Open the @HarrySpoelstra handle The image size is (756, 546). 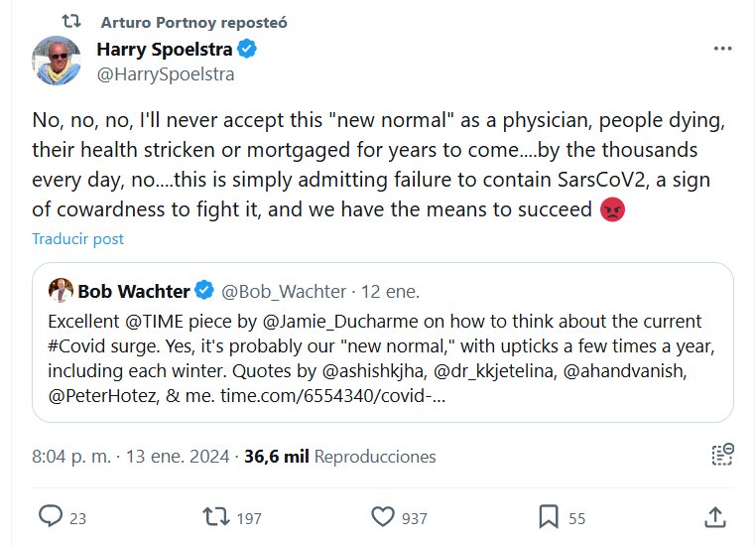coord(165,73)
